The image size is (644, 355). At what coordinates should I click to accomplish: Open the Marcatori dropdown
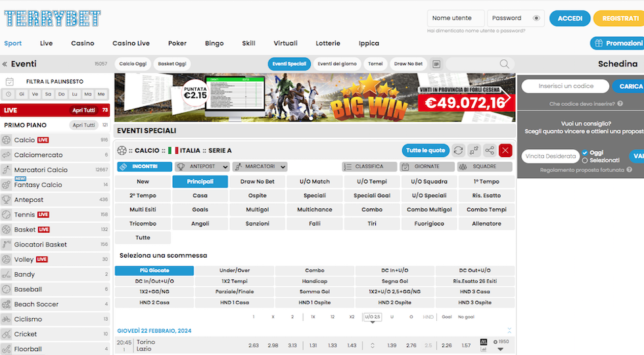260,167
